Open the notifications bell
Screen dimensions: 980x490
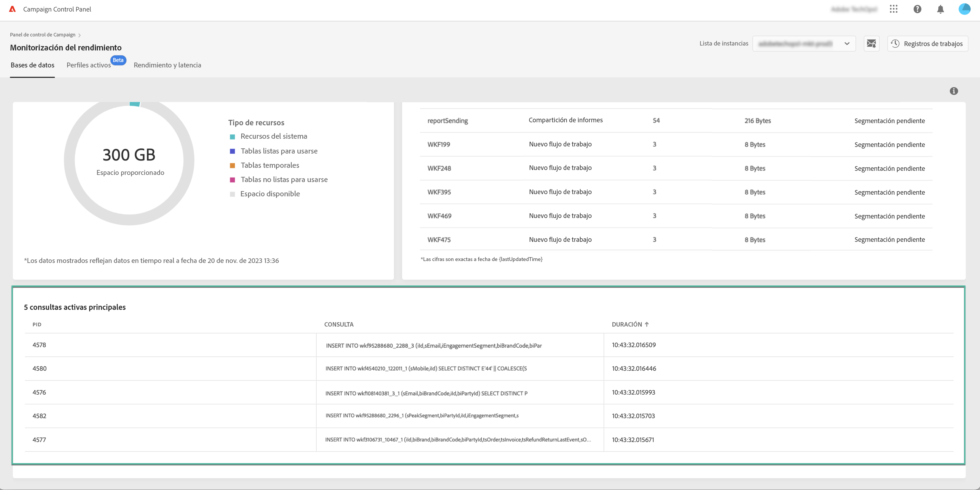(x=941, y=9)
